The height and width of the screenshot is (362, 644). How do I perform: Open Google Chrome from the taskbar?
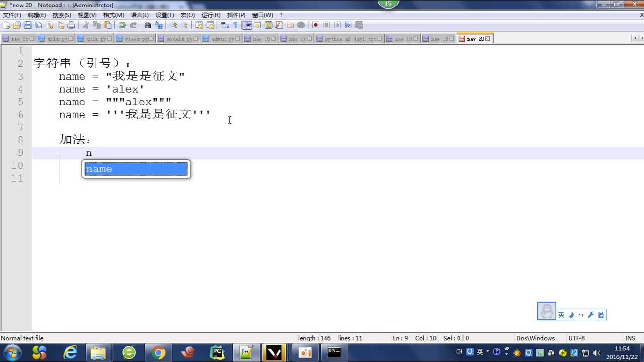click(158, 353)
